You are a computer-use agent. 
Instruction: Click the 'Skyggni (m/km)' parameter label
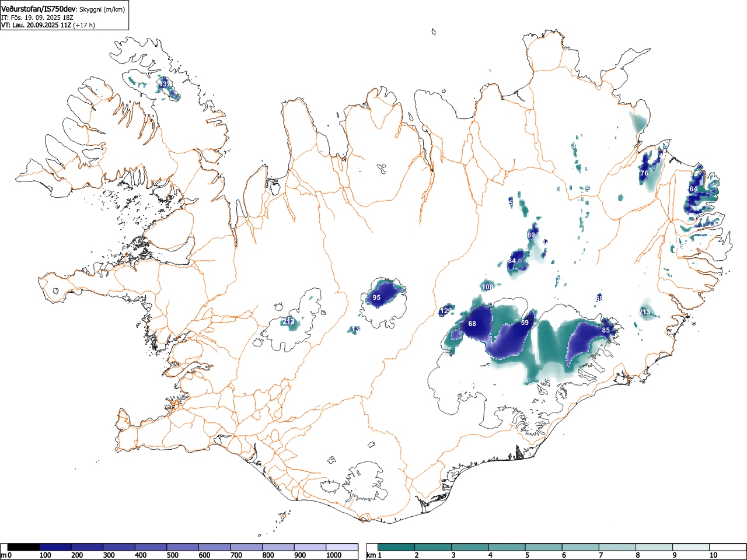pyautogui.click(x=103, y=9)
